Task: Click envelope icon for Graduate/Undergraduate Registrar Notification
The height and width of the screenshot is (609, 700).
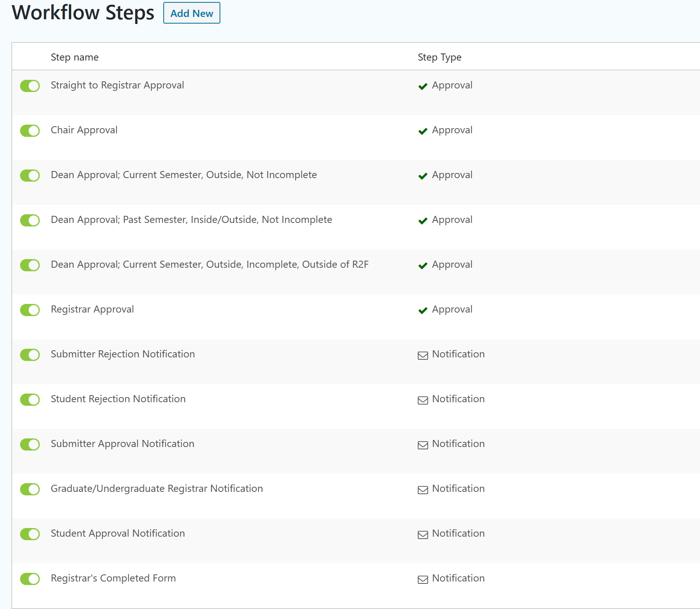Action: (x=423, y=490)
